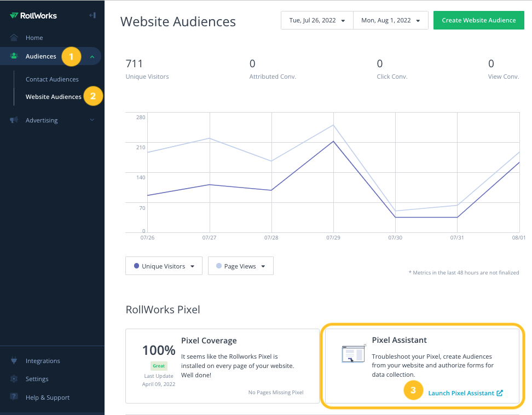Image resolution: width=532 pixels, height=415 pixels.
Task: Click the 100% coverage value
Action: [159, 350]
